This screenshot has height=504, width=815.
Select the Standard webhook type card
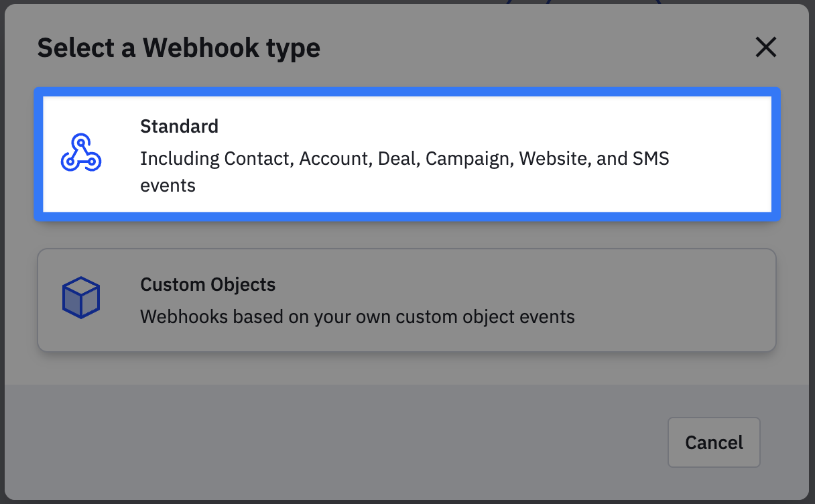click(x=406, y=154)
